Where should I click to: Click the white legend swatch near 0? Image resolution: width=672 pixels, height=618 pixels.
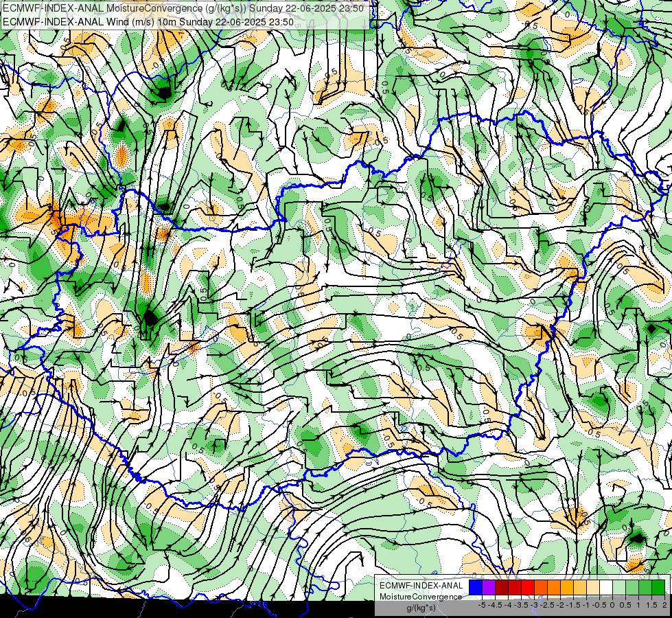pyautogui.click(x=606, y=587)
